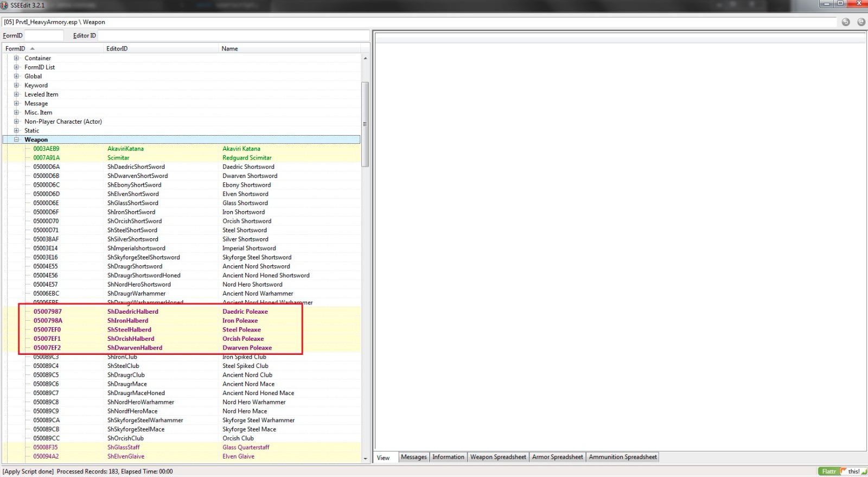Collapse the Weapon tree node
This screenshot has height=477, width=868.
(16, 139)
